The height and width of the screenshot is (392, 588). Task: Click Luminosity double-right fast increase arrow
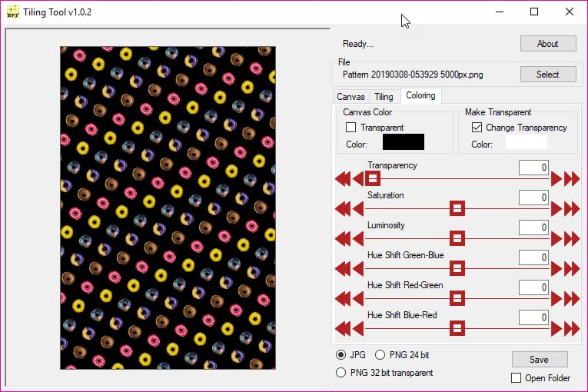tap(572, 239)
